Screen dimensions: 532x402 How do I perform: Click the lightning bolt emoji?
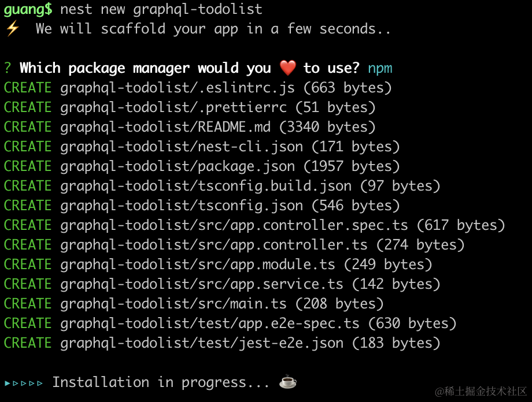12,29
